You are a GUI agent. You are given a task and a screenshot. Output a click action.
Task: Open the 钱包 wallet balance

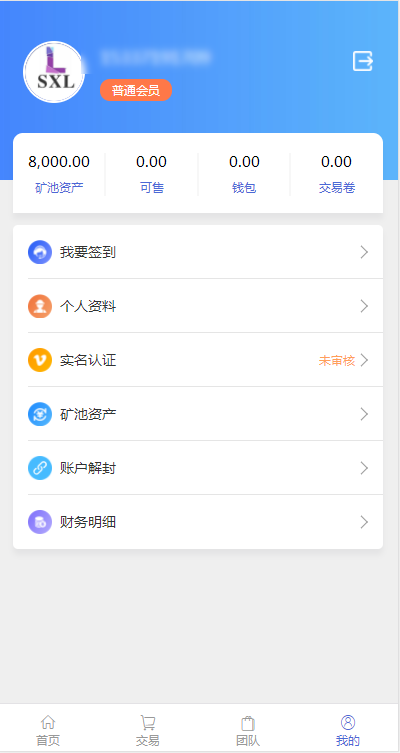(244, 174)
